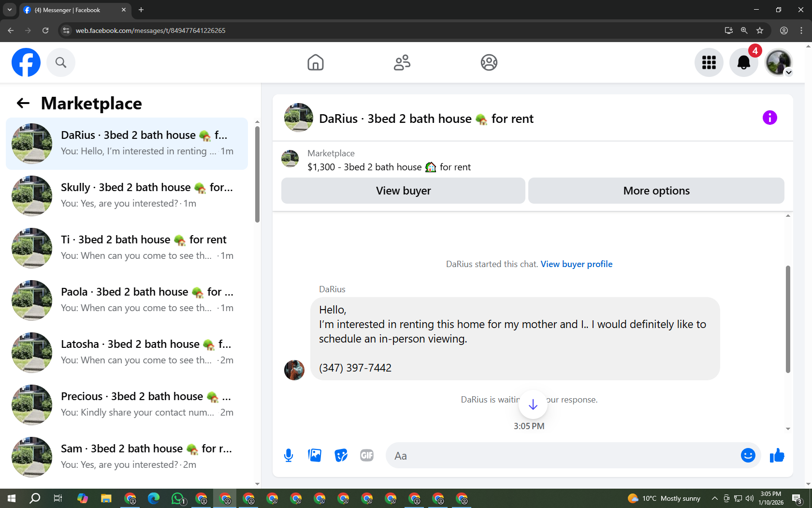This screenshot has width=812, height=508.
Task: Click the conversation list scrollbar
Action: tap(257, 174)
